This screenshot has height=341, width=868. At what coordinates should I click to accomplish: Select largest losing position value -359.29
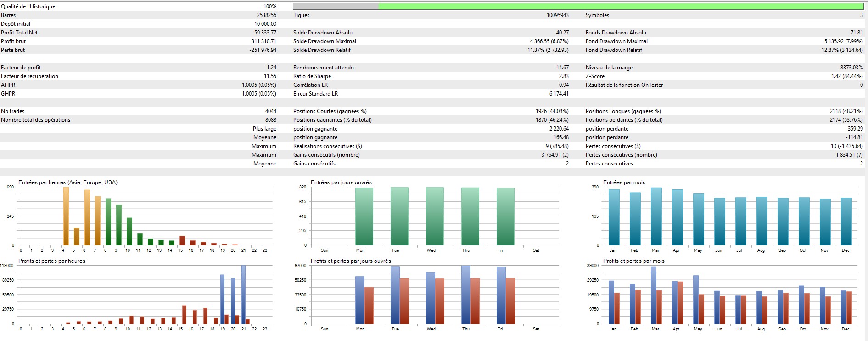tap(854, 129)
